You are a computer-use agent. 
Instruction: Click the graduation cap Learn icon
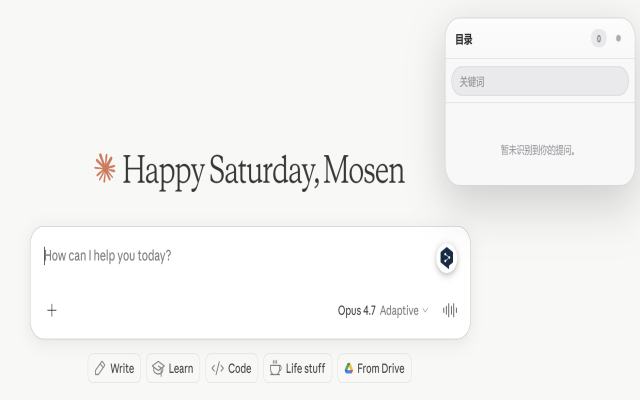point(158,368)
